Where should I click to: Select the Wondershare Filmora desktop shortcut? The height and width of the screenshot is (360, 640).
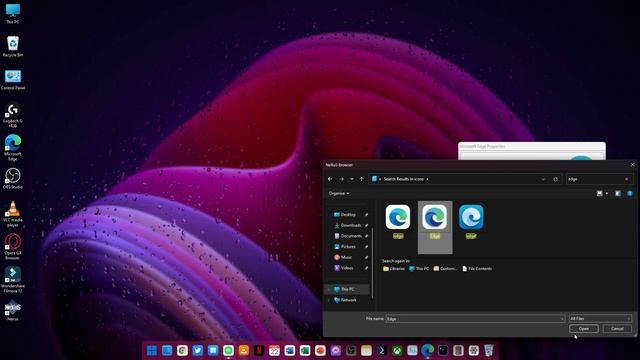point(13,280)
